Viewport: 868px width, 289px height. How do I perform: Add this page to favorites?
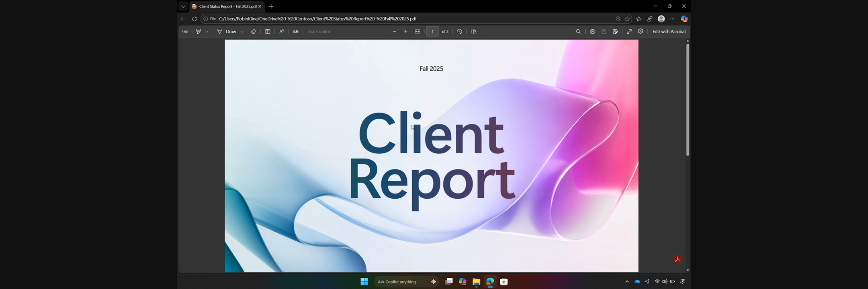627,19
